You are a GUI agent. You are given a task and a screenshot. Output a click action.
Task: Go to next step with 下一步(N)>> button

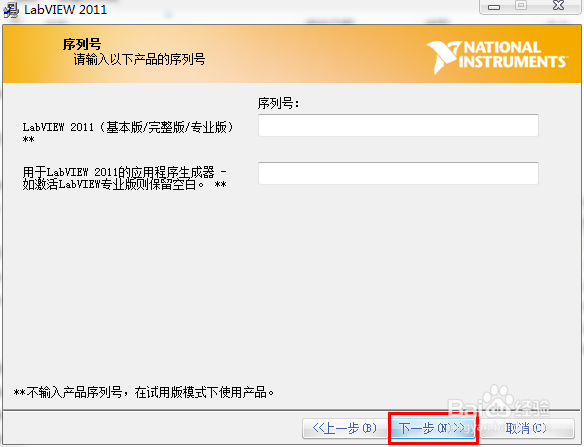pyautogui.click(x=433, y=428)
